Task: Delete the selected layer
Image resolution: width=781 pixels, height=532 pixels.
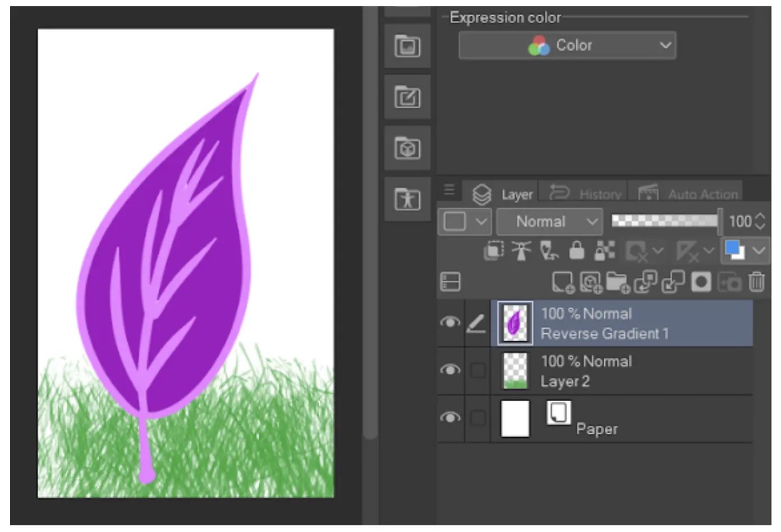Action: pyautogui.click(x=756, y=282)
